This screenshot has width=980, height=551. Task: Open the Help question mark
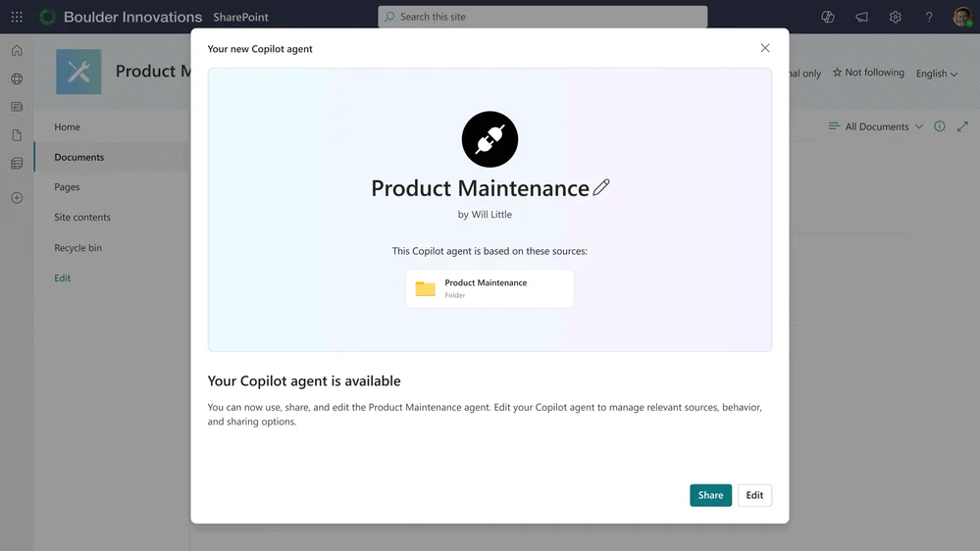[x=929, y=17]
